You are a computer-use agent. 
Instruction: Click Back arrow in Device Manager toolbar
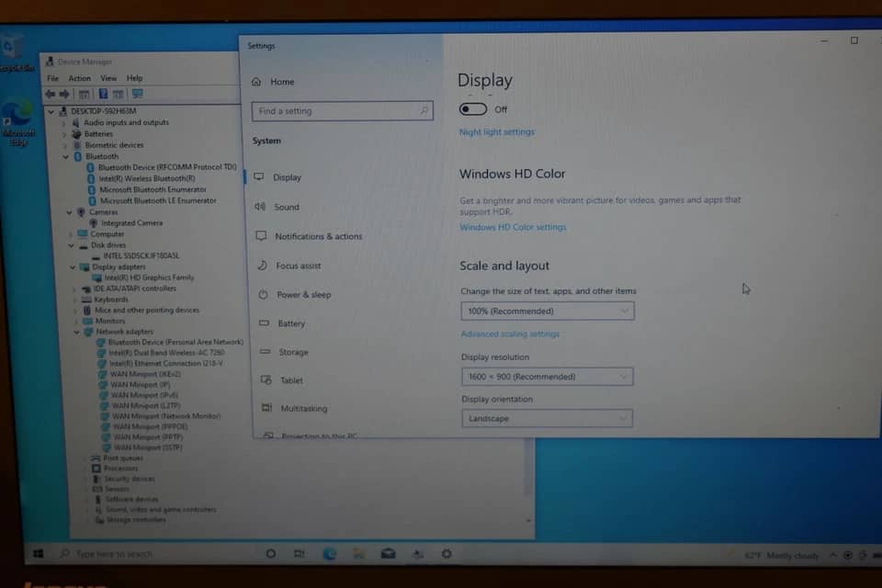(x=50, y=94)
